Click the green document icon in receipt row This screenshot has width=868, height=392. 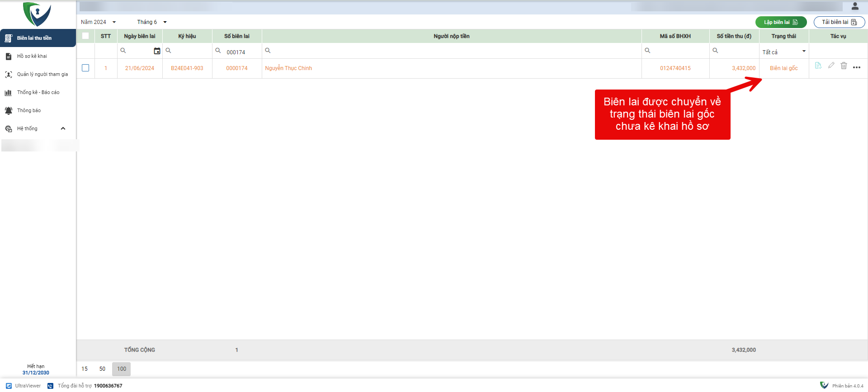[x=818, y=66]
